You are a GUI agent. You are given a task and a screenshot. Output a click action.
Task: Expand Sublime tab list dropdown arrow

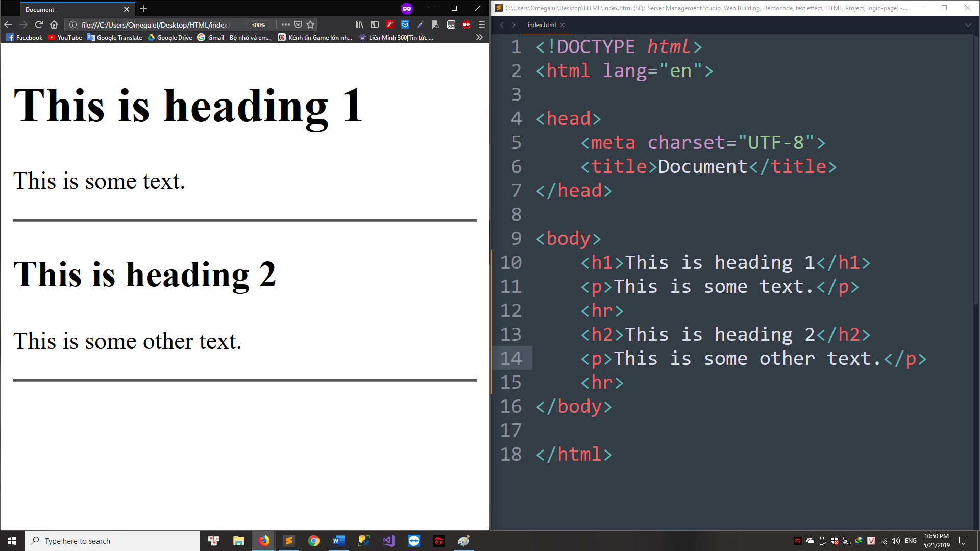point(968,24)
